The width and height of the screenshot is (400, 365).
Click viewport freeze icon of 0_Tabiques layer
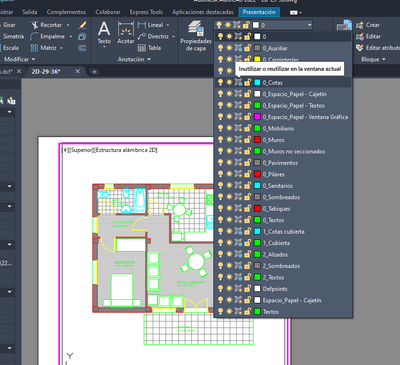238,208
